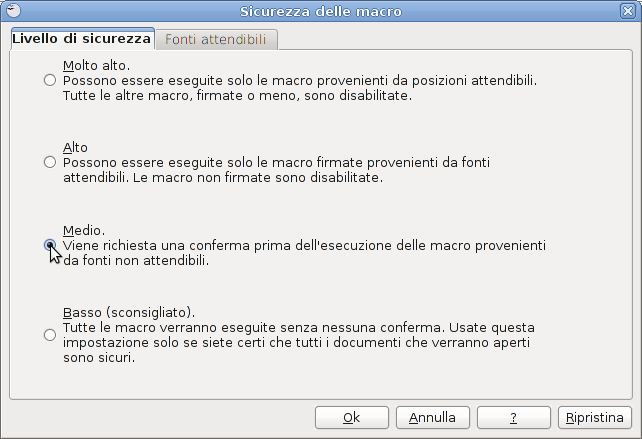Select the Medio radio button
The height and width of the screenshot is (439, 642).
(50, 245)
